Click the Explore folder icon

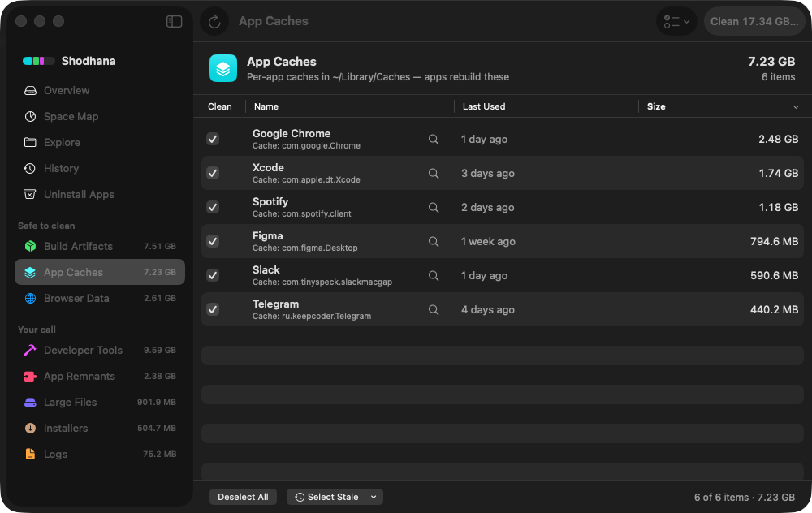[x=30, y=142]
